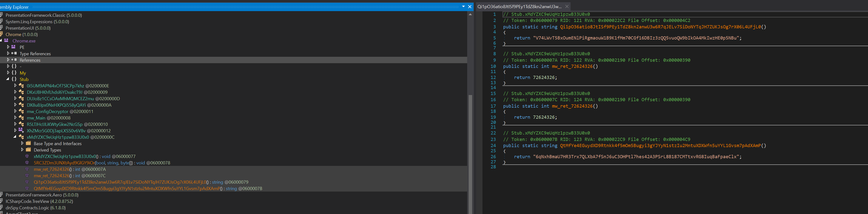Image resolution: width=868 pixels, height=214 pixels.
Task: Click the Derived Types folder icon
Action: (28, 150)
